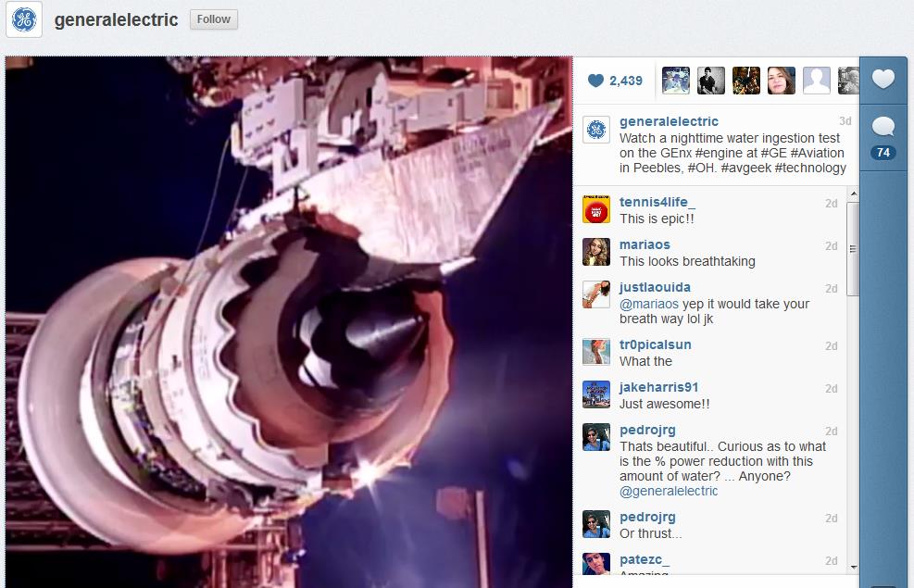
Task: Open justlaouida username link
Action: [x=655, y=287]
